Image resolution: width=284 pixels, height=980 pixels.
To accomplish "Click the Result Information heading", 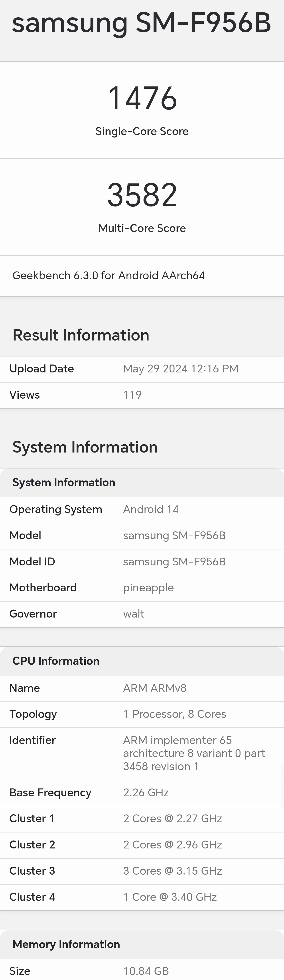I will pyautogui.click(x=81, y=335).
